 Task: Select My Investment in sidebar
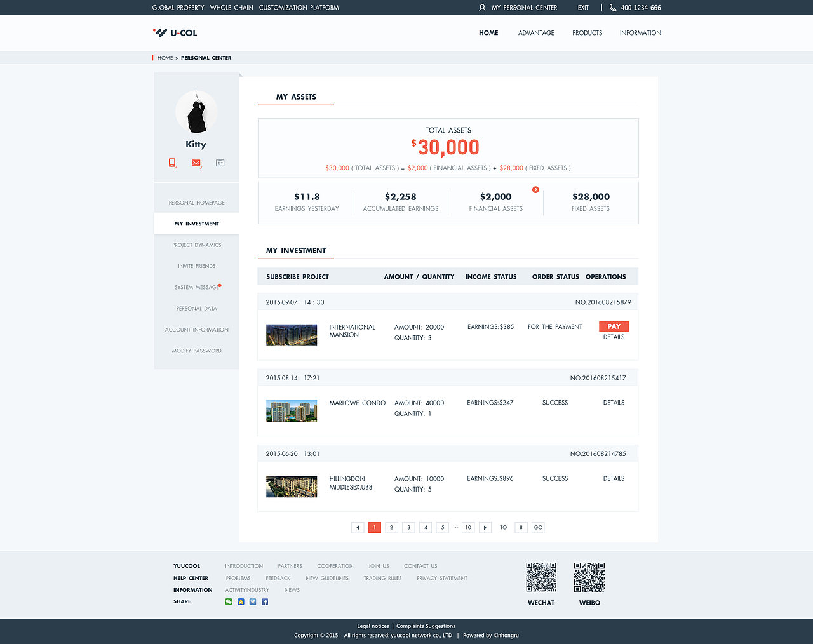[x=196, y=224]
